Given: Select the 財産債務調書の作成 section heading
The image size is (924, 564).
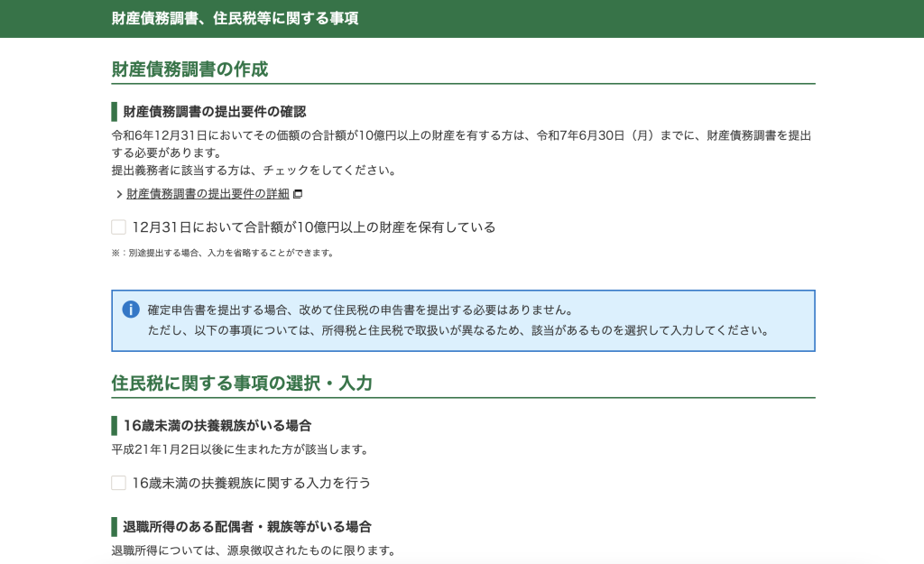Looking at the screenshot, I should (x=189, y=69).
